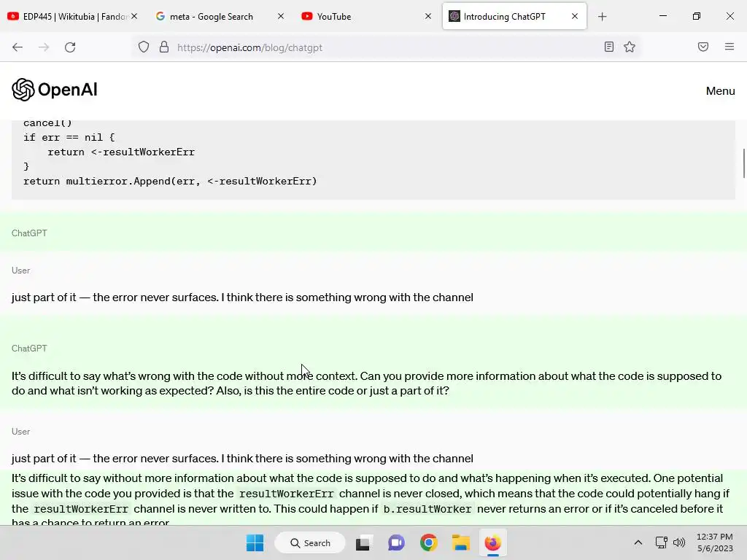Click the forward navigation arrow
The image size is (747, 560).
pos(44,47)
